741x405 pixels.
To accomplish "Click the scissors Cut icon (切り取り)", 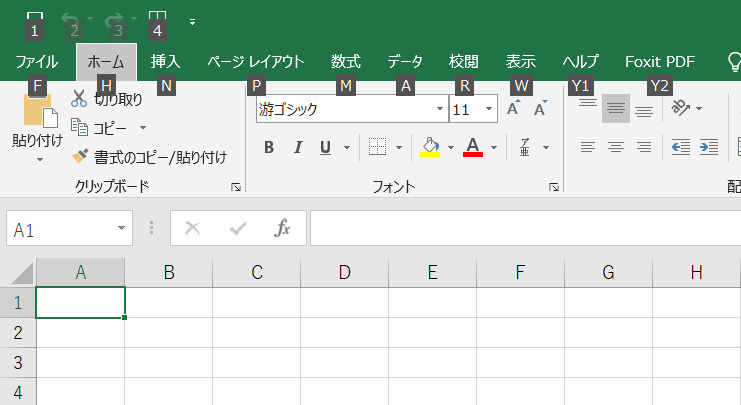I will pyautogui.click(x=79, y=99).
